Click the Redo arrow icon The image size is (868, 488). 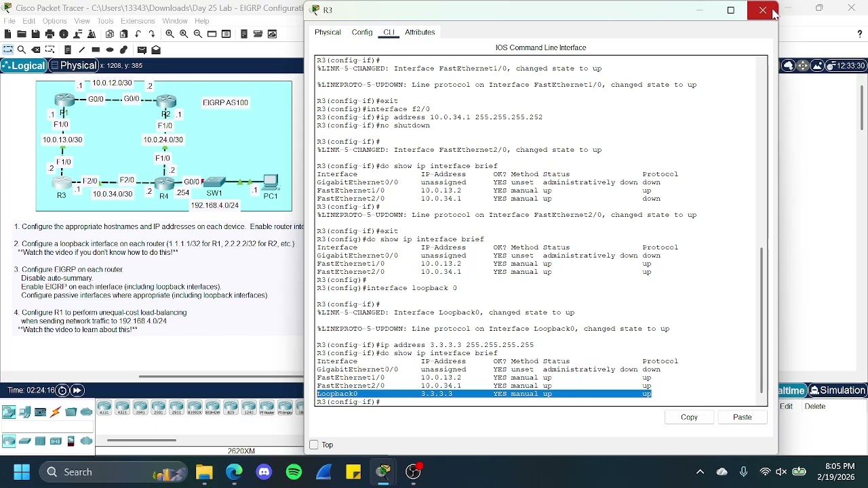152,34
